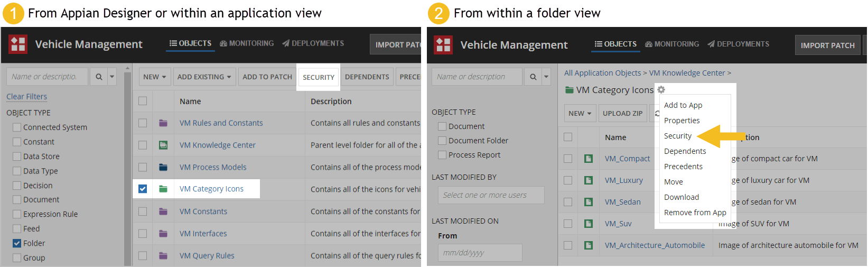The height and width of the screenshot is (267, 868).
Task: Expand the NEW dropdown next to UPLOAD ZIP
Action: click(580, 113)
